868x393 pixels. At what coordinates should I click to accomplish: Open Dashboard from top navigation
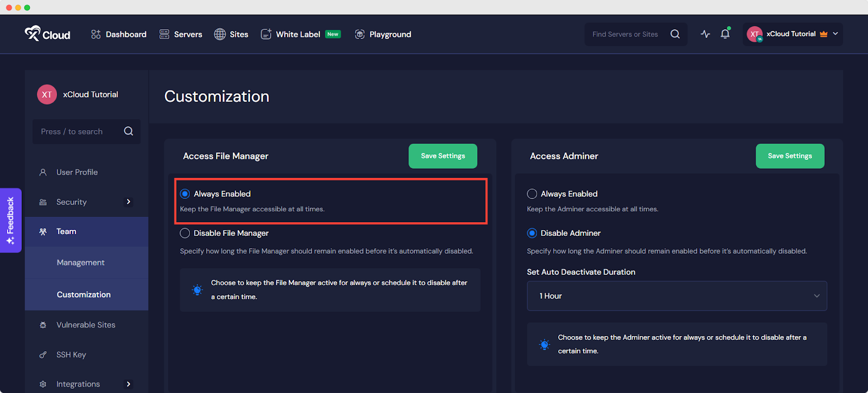(126, 34)
